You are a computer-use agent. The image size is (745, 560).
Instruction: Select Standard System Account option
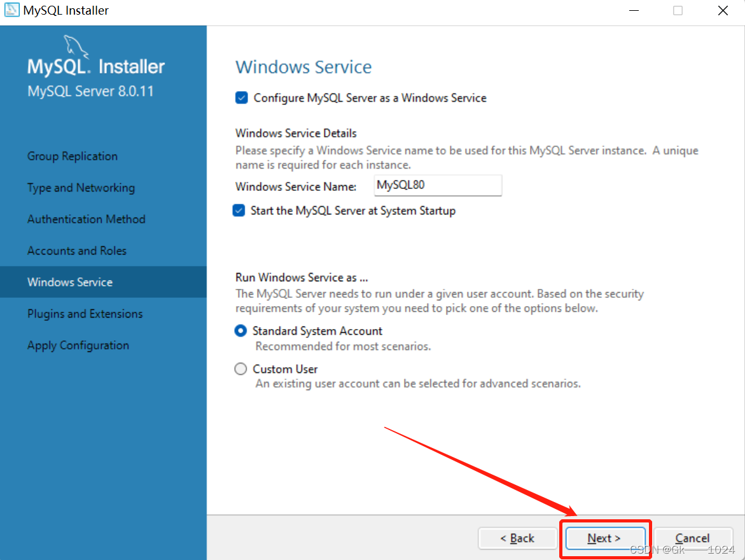pyautogui.click(x=241, y=331)
